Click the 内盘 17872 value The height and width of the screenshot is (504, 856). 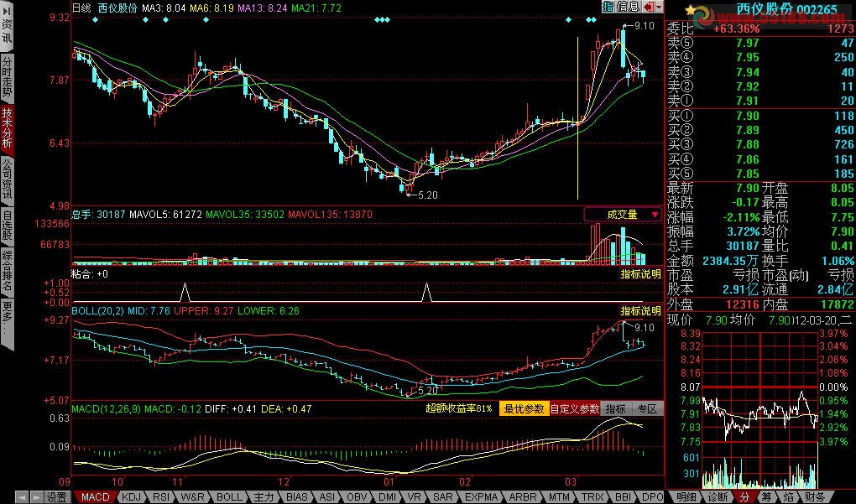click(837, 304)
